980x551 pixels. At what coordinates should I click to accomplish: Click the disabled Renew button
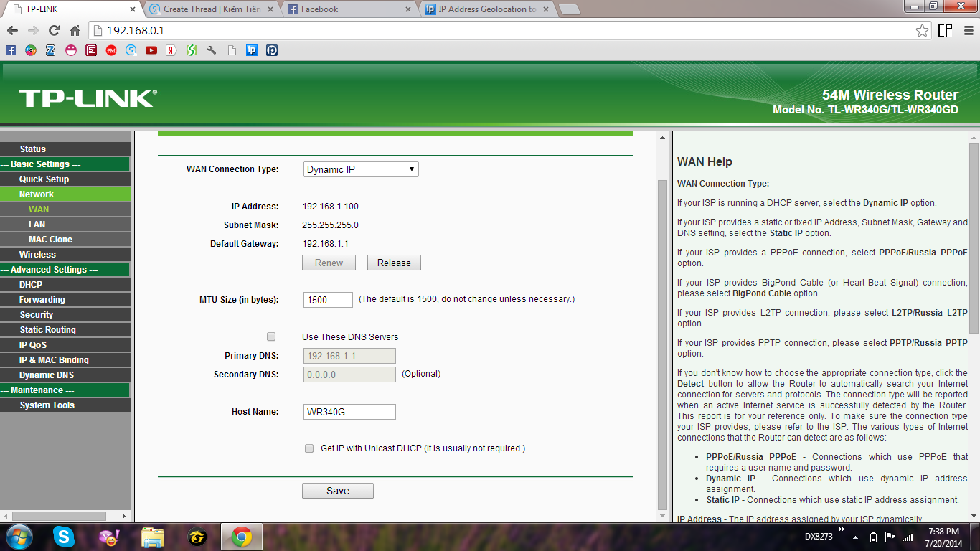pos(329,263)
